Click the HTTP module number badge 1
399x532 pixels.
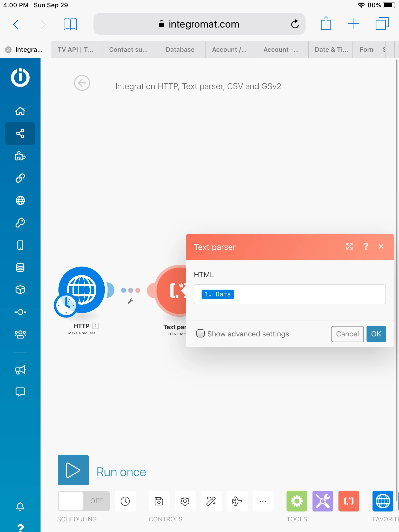(95, 326)
